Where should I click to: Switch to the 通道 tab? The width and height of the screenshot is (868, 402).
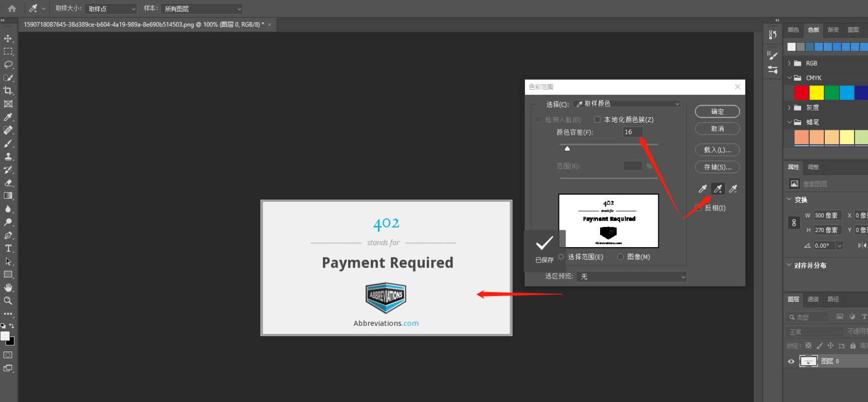click(813, 299)
